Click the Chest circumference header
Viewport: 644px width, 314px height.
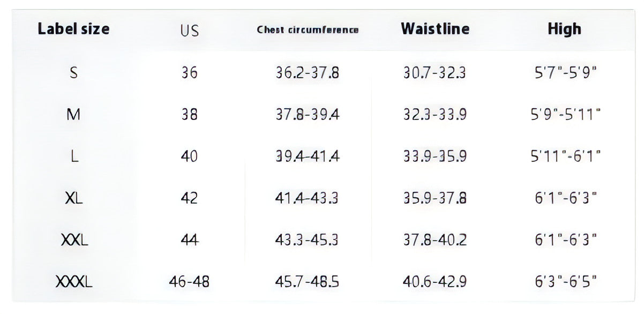click(x=308, y=30)
